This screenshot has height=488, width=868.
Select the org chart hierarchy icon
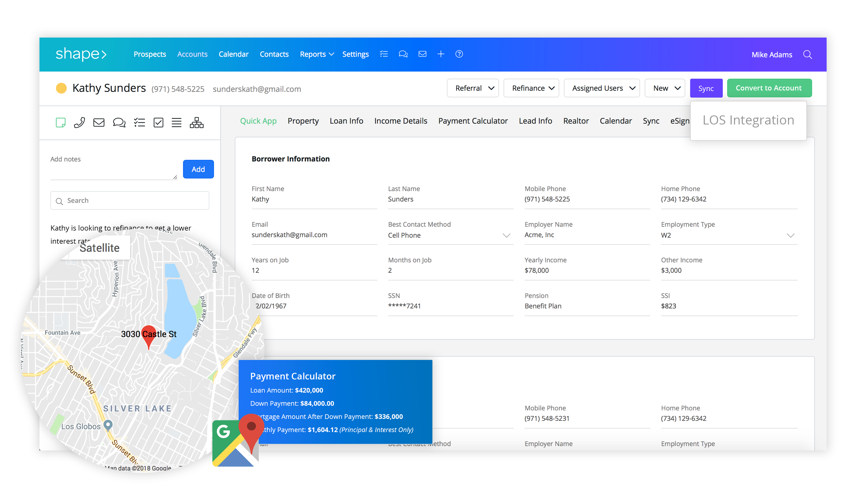(x=196, y=123)
